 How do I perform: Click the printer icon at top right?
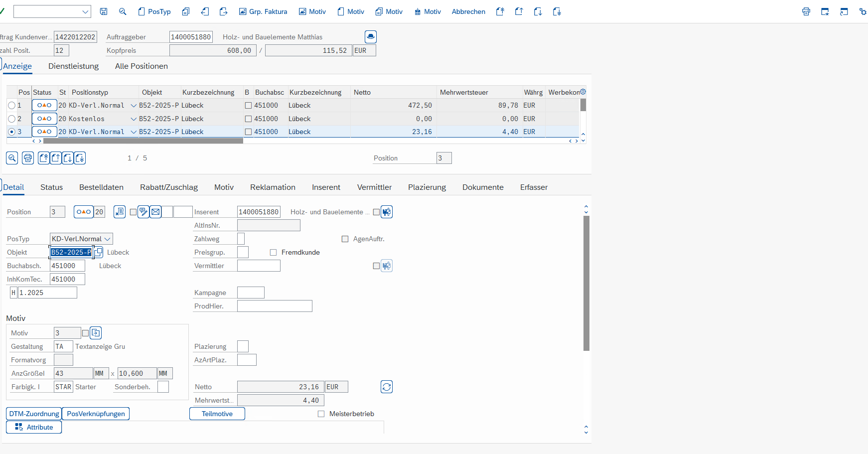pos(806,11)
